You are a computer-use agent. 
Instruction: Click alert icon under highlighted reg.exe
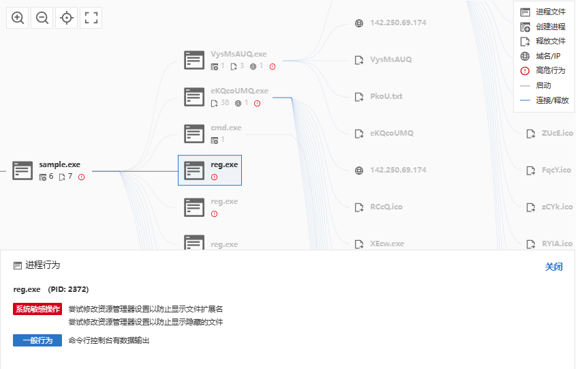(214, 177)
